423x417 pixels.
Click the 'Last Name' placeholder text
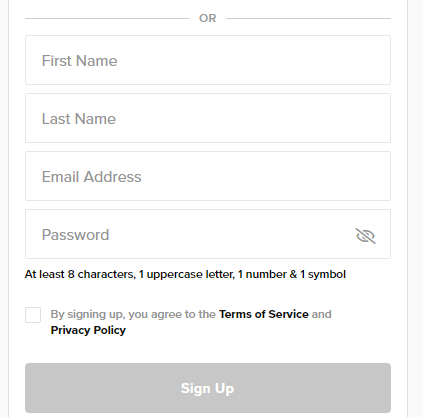tap(79, 119)
